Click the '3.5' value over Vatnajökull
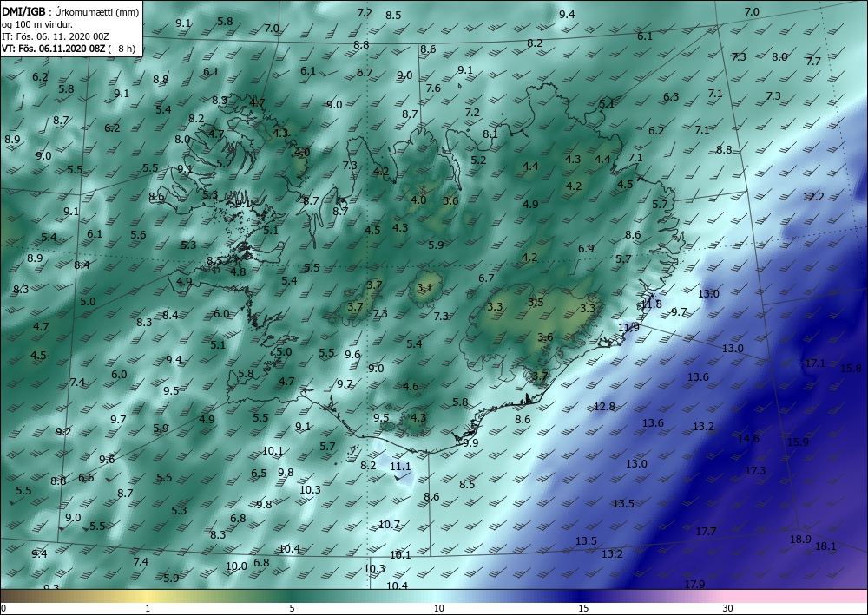Screen dimensions: 868x615 tap(536, 302)
